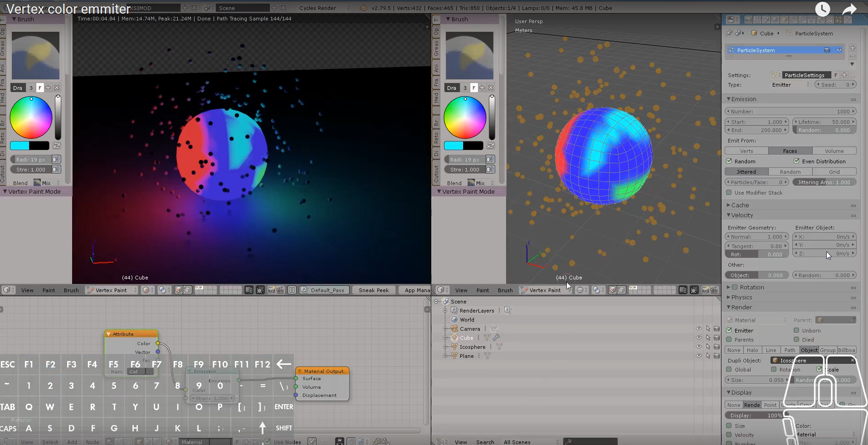
Task: Open Cycles Render engine dropdown
Action: point(324,8)
